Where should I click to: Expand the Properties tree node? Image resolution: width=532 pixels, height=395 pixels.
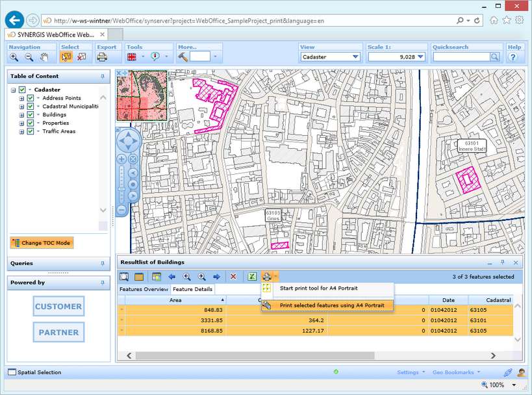(21, 123)
